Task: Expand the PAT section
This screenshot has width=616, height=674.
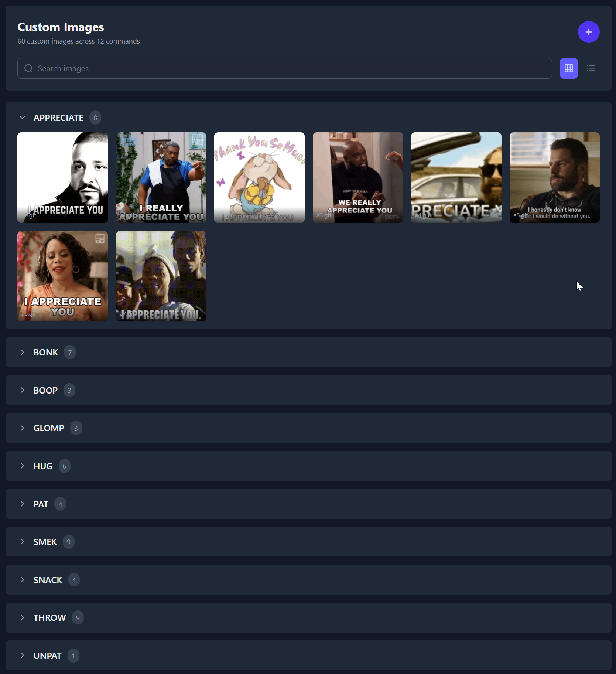Action: pos(22,504)
